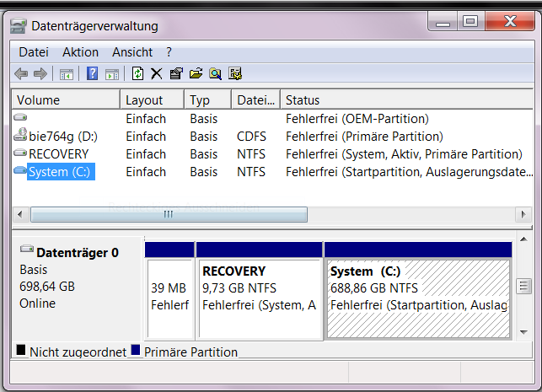Select the RECOVERY volume row in list

[58, 154]
